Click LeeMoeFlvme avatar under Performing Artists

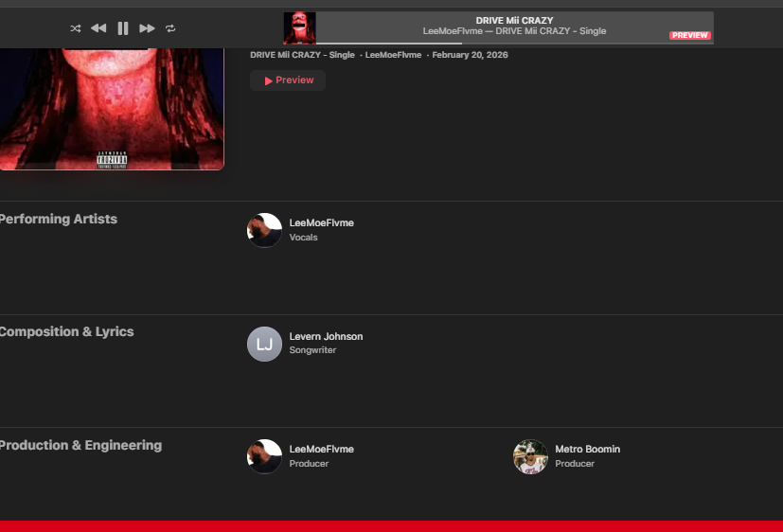coord(265,230)
